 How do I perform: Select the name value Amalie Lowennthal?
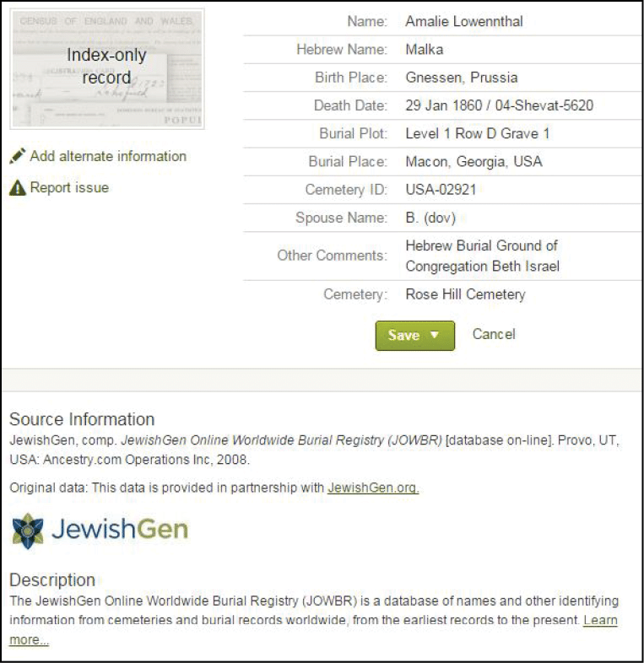[463, 21]
